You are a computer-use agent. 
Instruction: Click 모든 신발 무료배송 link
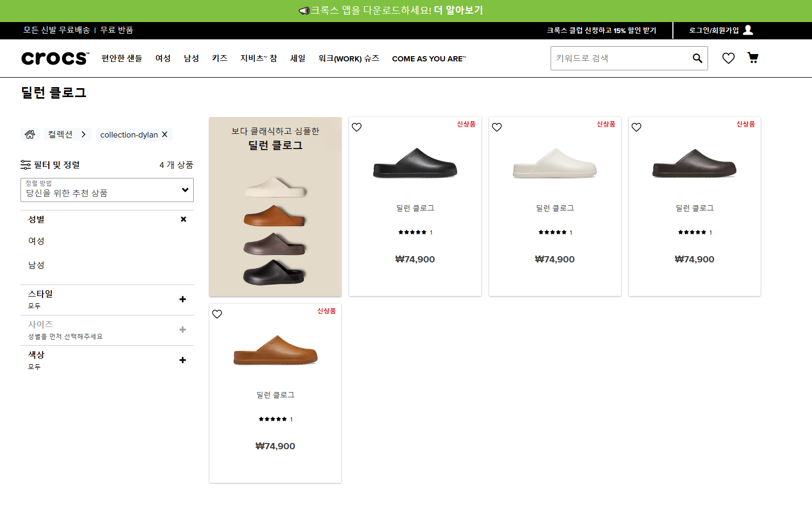click(x=57, y=30)
